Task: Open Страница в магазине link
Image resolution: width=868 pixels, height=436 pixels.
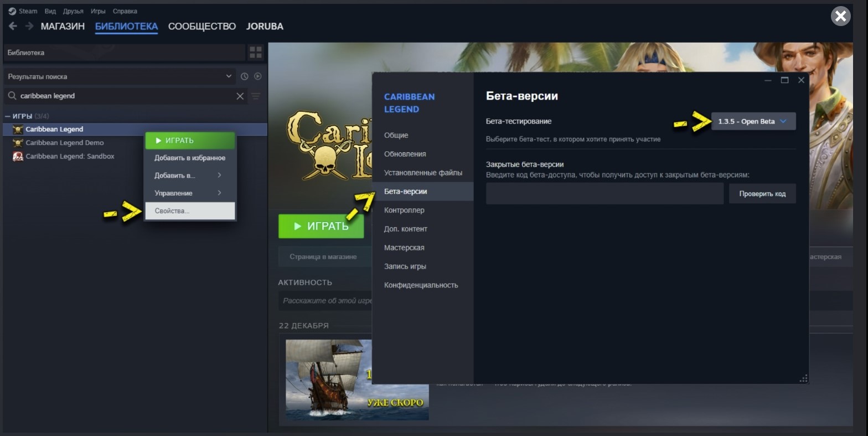Action: (x=323, y=257)
